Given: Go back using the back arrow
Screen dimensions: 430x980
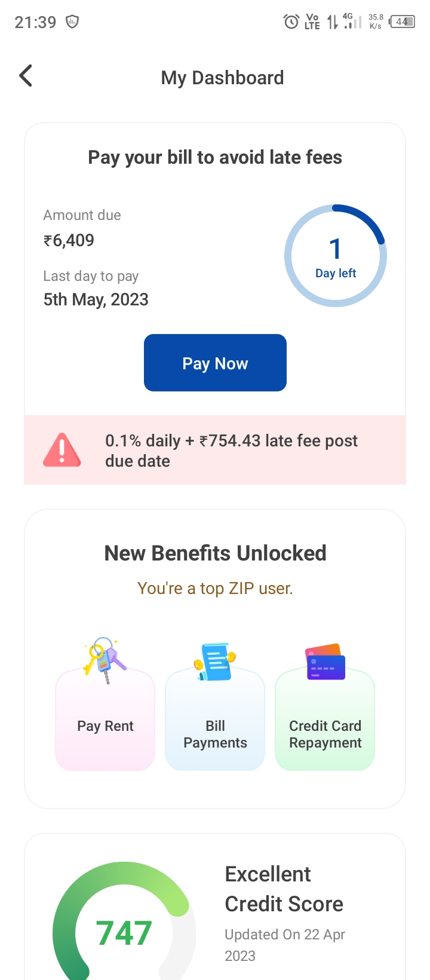Looking at the screenshot, I should (26, 76).
